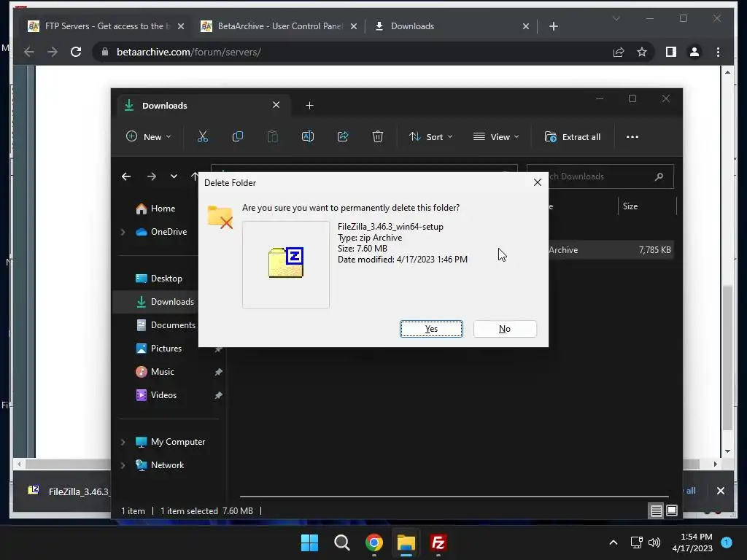Viewport: 747px width, 560px height.
Task: Click the Up one level arrow in Explorer
Action: (x=194, y=176)
